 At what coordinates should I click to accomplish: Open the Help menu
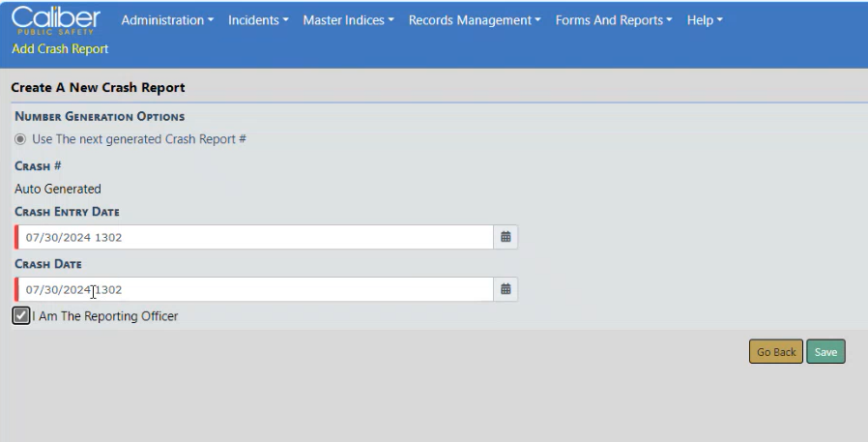click(705, 20)
